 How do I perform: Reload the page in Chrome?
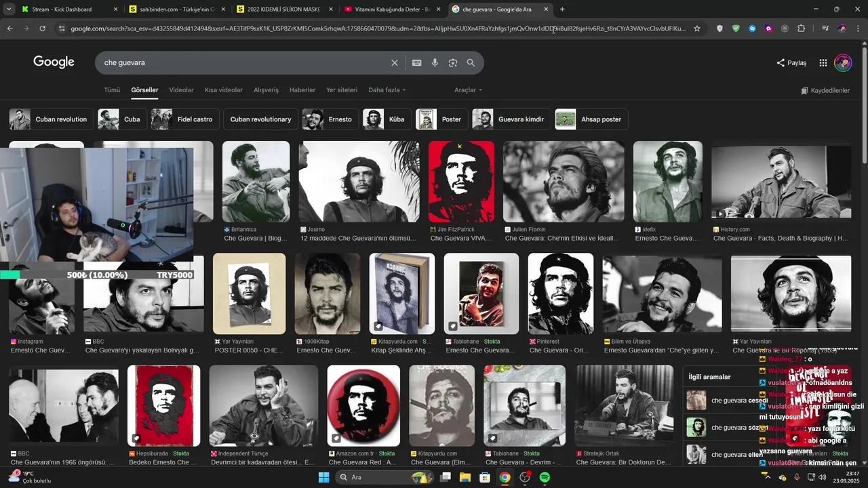[42, 28]
